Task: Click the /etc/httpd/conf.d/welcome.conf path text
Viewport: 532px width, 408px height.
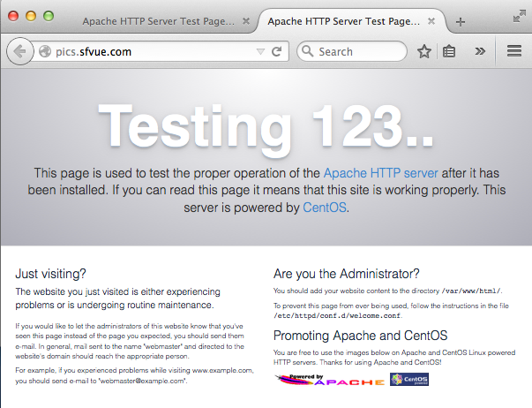Action: (x=337, y=315)
